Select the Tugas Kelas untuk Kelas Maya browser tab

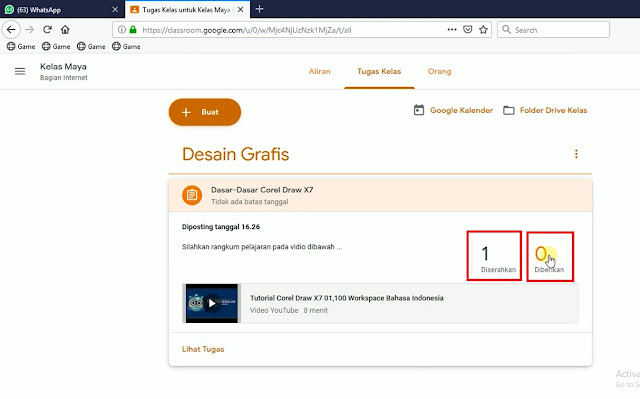pos(186,9)
